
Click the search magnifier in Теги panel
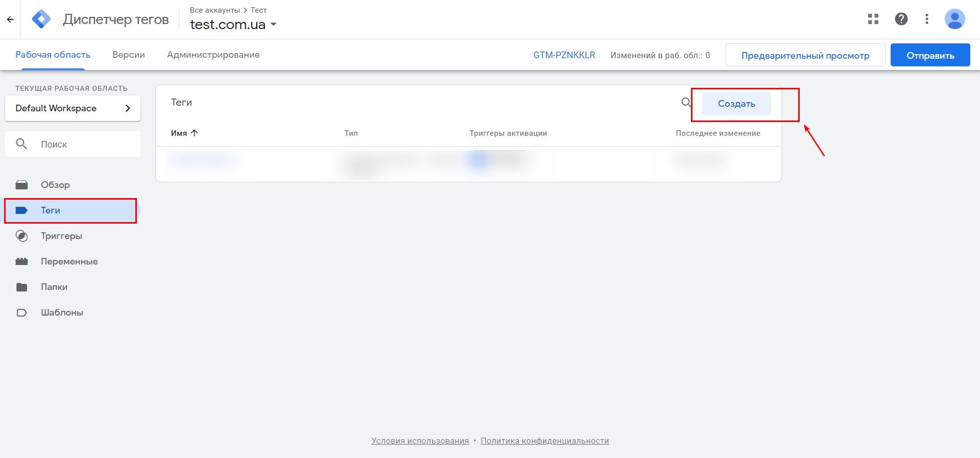click(686, 103)
